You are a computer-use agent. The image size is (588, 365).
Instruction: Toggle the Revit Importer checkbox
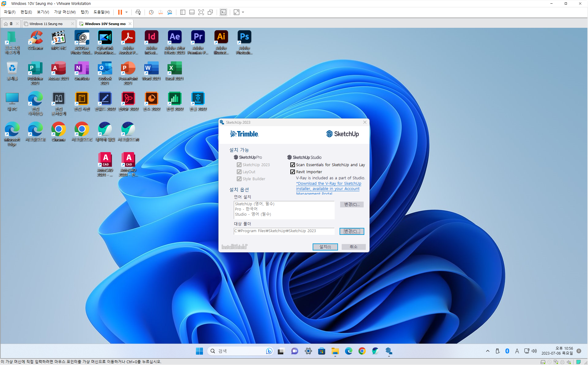292,172
